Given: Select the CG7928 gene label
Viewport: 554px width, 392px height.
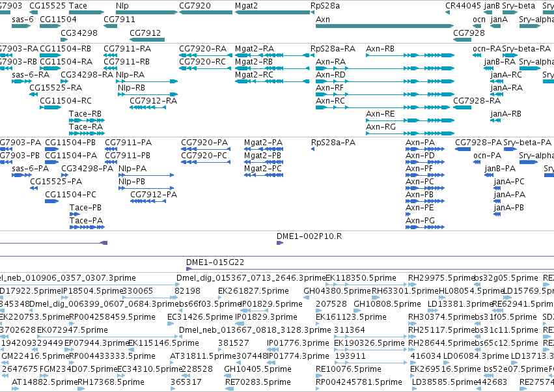Looking at the screenshot, I should [469, 33].
